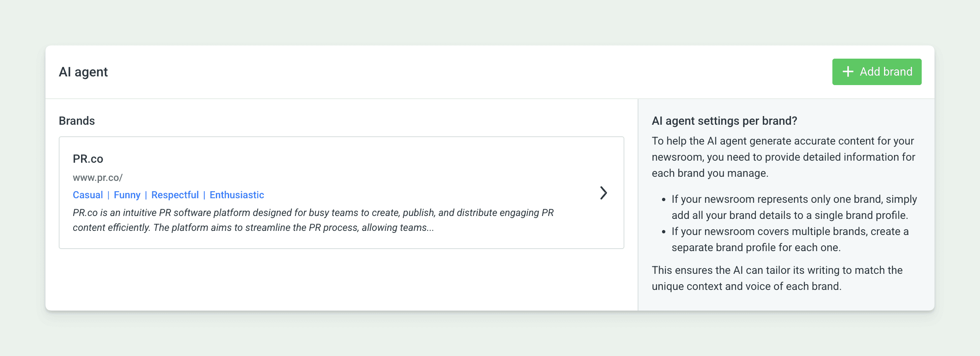
Task: Click the separator between Casual and Funny
Action: tap(108, 195)
